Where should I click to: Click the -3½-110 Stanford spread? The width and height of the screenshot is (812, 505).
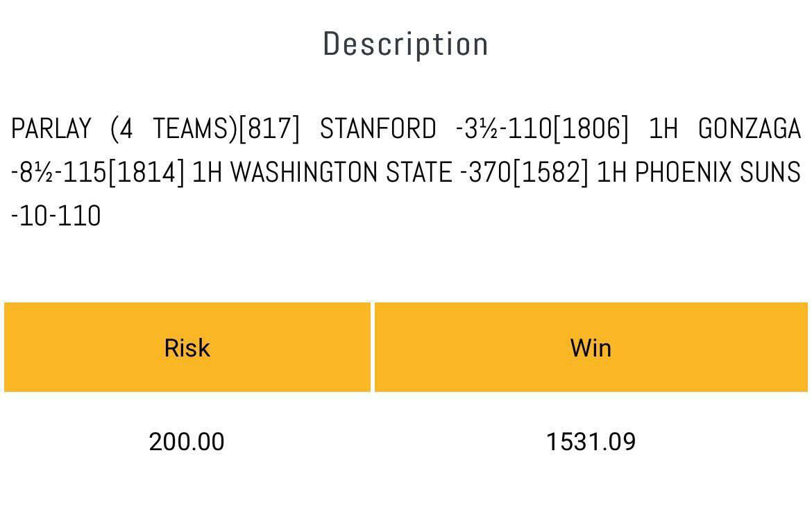click(x=505, y=129)
